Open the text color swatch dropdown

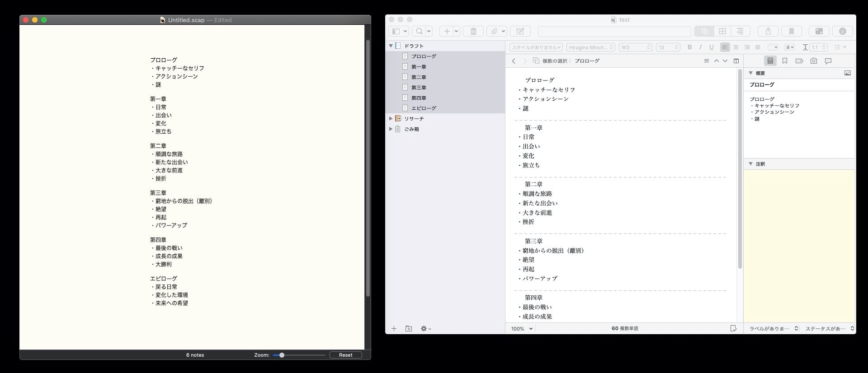pyautogui.click(x=773, y=47)
